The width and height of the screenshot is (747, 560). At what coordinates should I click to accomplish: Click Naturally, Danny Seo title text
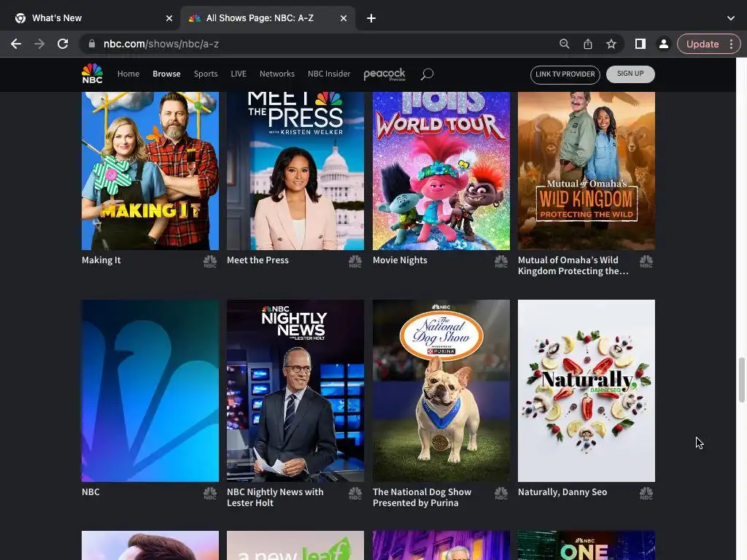pyautogui.click(x=562, y=492)
